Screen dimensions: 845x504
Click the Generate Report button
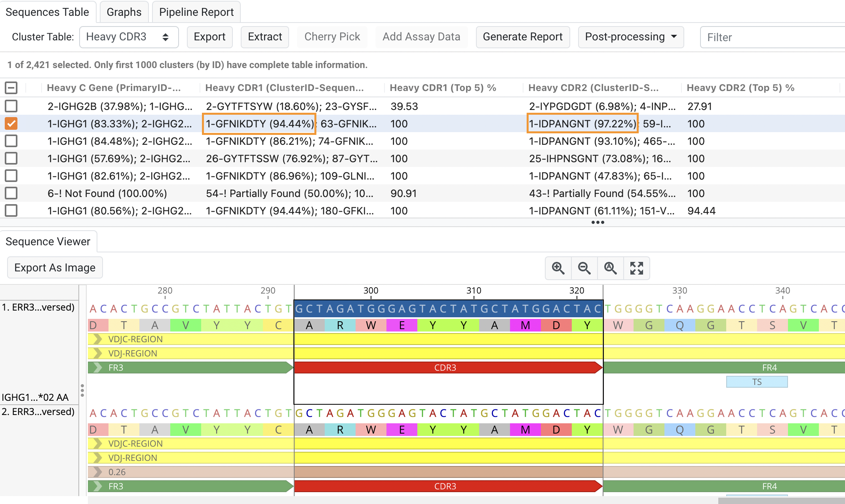pos(523,37)
